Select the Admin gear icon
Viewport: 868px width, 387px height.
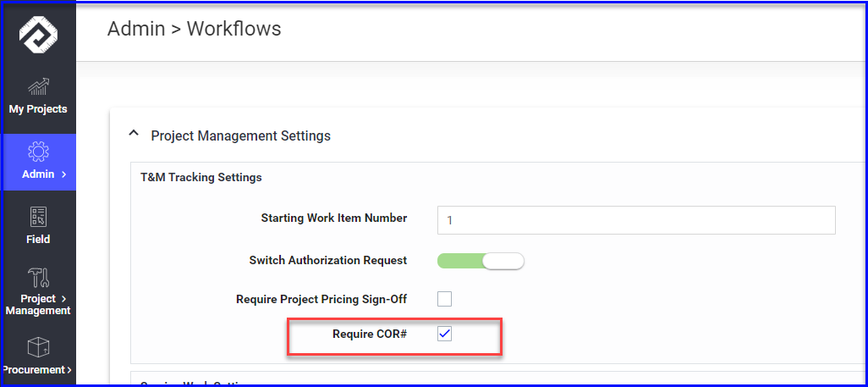click(38, 152)
